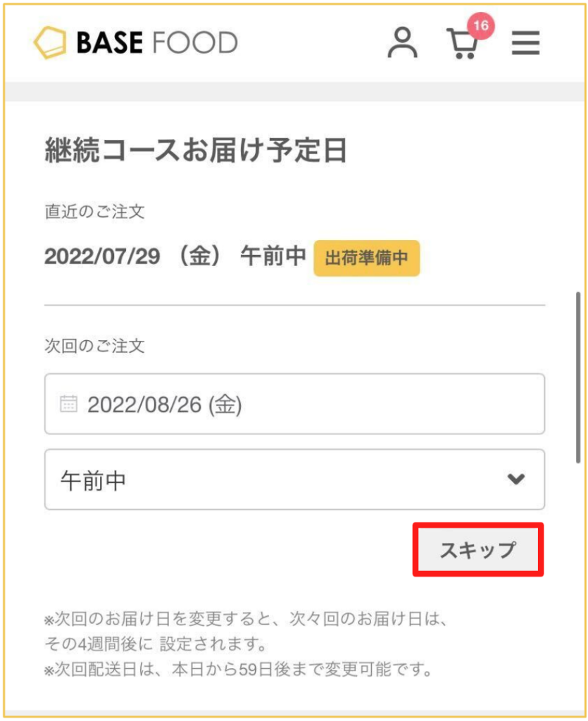Expand the 午前中 dropdown chevron
Screen dimensions: 588x721
click(516, 479)
